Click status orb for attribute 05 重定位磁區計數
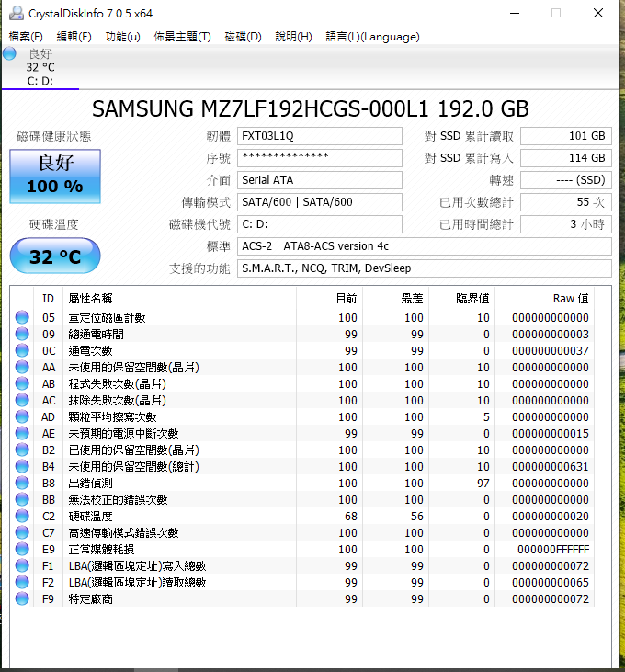This screenshot has height=672, width=625. (22, 318)
